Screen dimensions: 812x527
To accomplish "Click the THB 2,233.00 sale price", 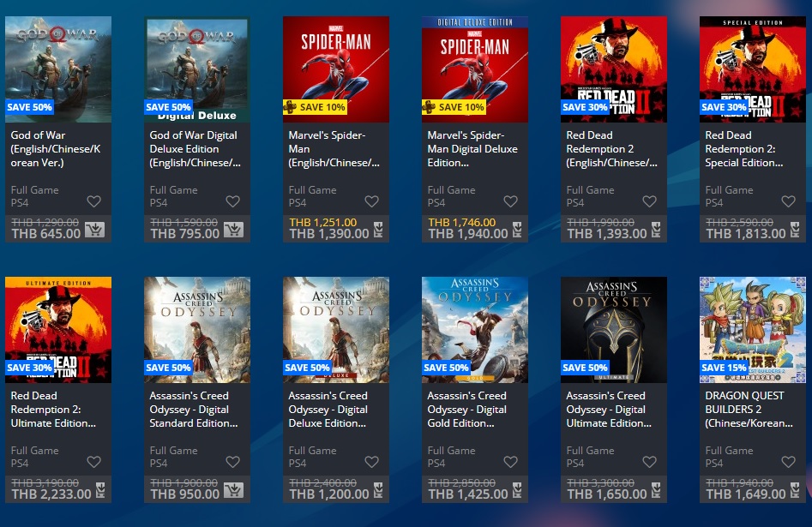I will [x=51, y=494].
